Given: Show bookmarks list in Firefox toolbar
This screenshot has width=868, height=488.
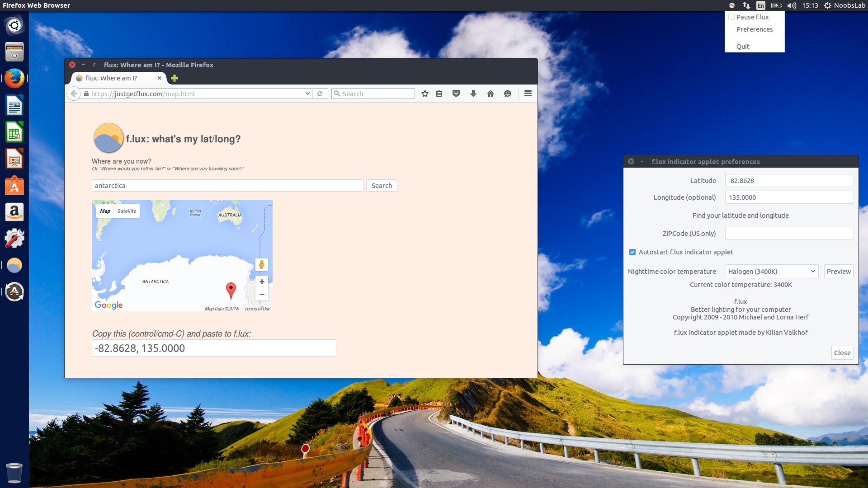Looking at the screenshot, I should pos(439,94).
